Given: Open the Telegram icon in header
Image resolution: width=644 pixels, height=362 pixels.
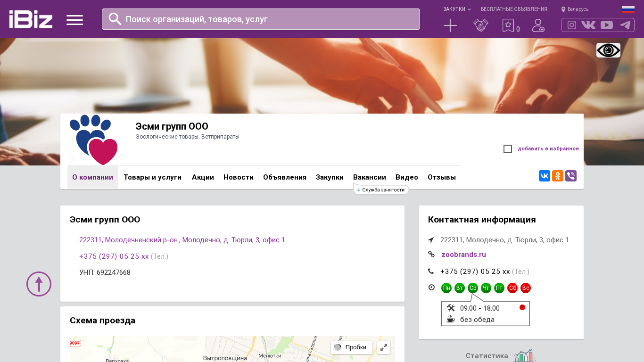Looking at the screenshot, I should (625, 25).
